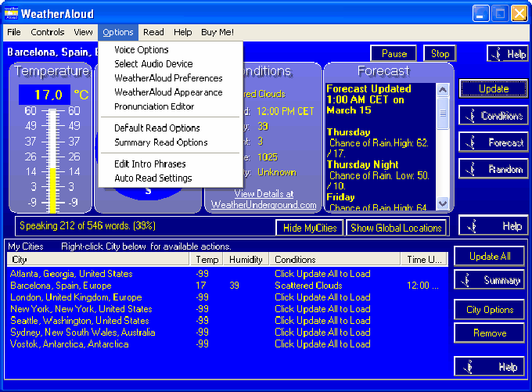Choose Select Audio Device

point(153,64)
